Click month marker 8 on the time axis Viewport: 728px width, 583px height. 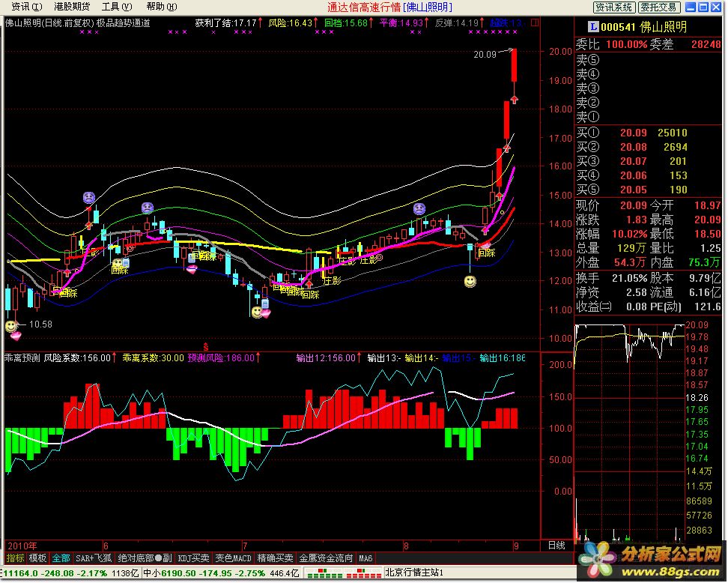[406, 546]
